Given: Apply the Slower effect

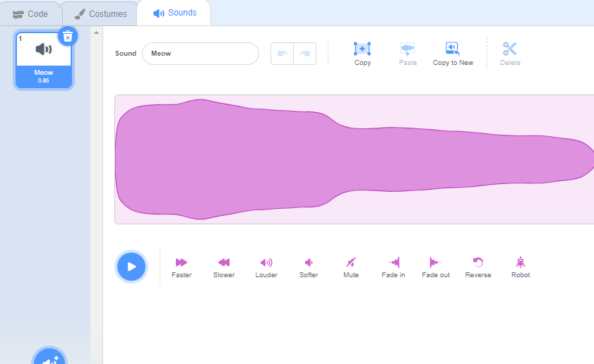Looking at the screenshot, I should click(224, 267).
